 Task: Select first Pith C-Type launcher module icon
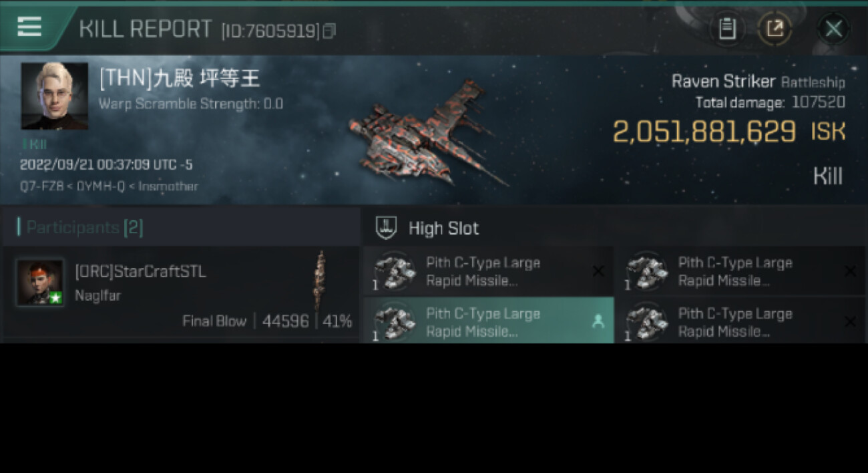[x=395, y=271]
